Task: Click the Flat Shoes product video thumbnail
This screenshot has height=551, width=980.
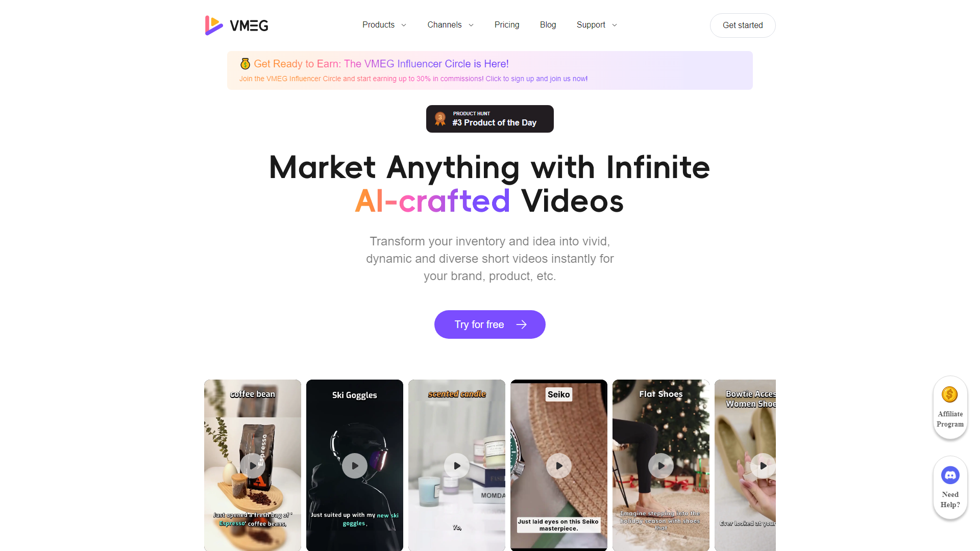Action: click(659, 465)
